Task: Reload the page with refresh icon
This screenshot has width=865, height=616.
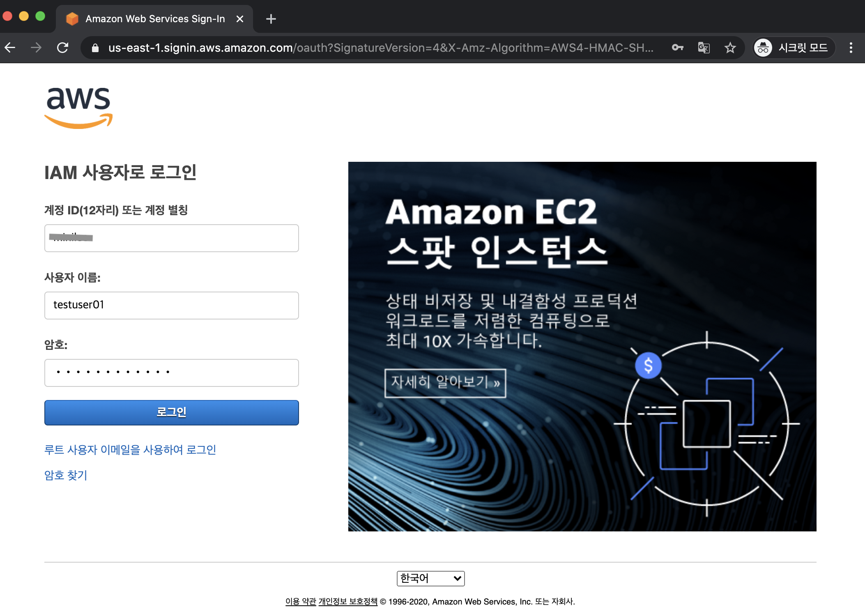Action: click(62, 48)
